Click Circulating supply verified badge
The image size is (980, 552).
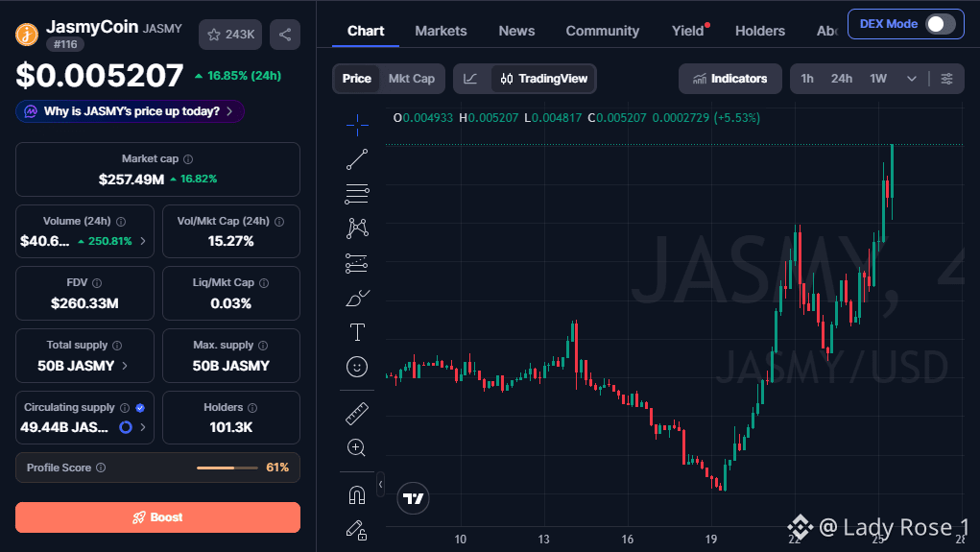[140, 408]
